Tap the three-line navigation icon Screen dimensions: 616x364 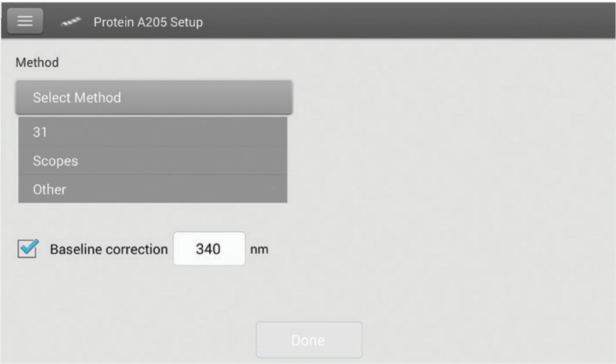point(25,21)
